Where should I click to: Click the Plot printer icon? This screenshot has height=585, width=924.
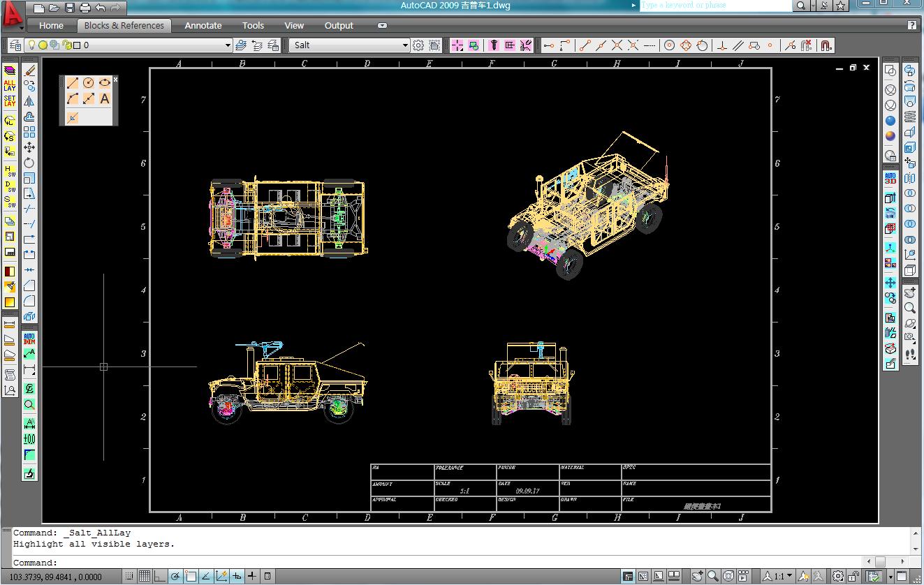[x=85, y=8]
